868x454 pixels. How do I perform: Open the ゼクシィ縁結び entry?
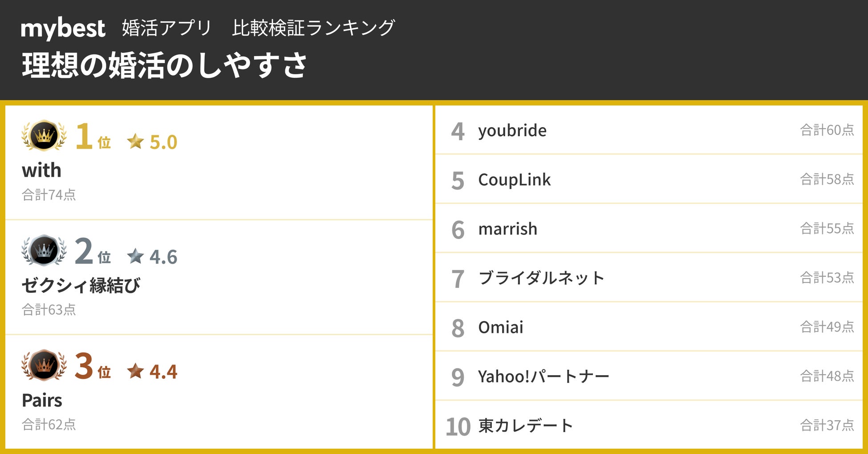point(81,285)
